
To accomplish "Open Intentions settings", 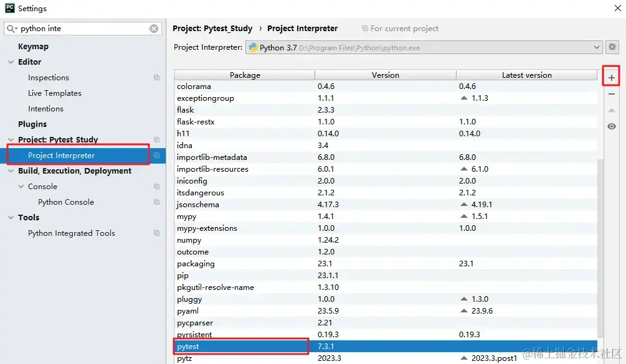I will coord(45,108).
